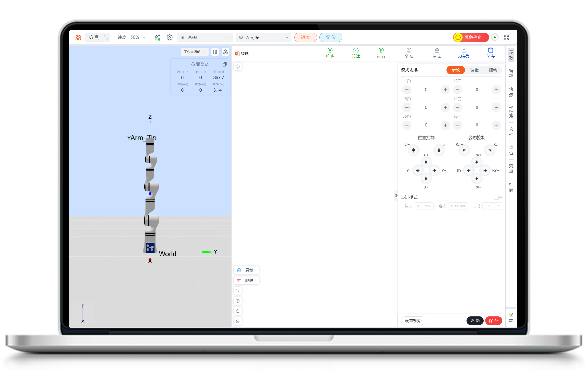Click the J1 plus stepper button

pos(445,90)
